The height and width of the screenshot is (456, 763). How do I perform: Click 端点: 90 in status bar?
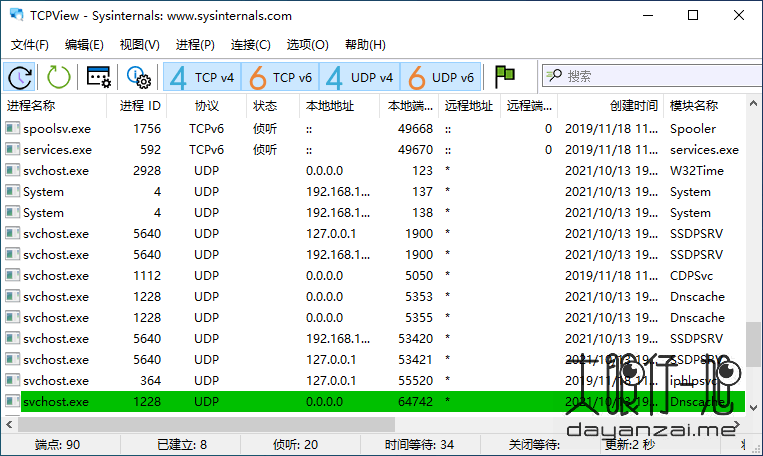57,445
